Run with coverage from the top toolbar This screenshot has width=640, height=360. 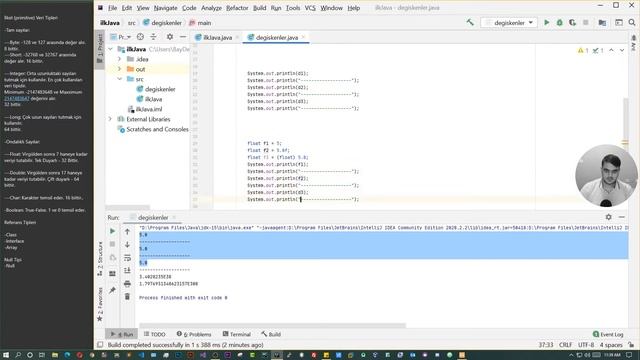click(x=572, y=23)
